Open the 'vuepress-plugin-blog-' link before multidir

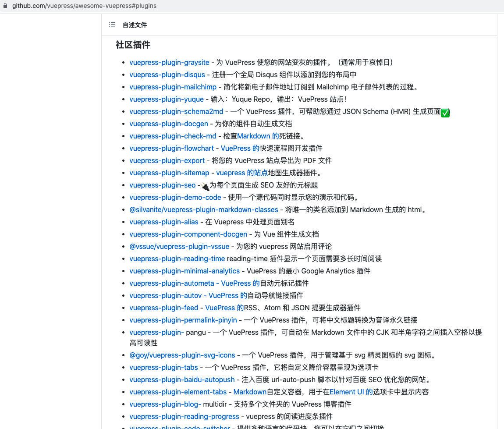pos(165,404)
